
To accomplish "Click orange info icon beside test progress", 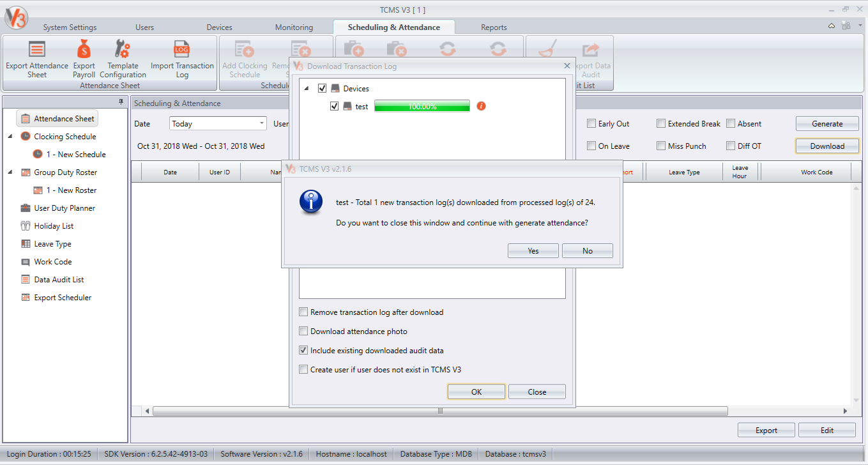I will (x=482, y=106).
